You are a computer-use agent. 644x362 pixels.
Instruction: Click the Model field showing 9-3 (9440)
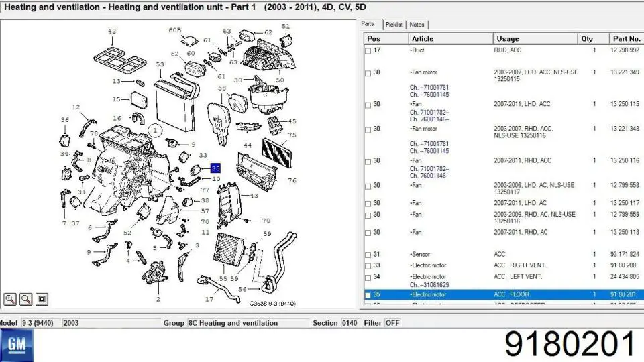41,323
